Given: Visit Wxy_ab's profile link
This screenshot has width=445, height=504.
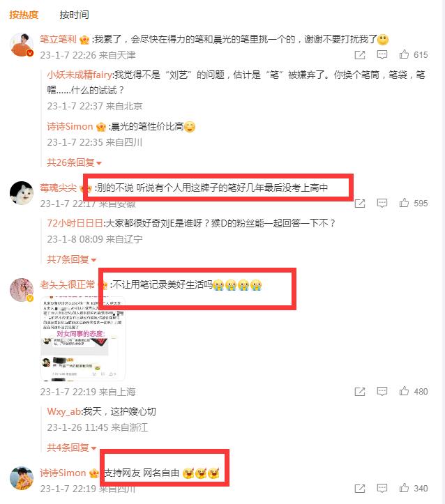Looking at the screenshot, I should coord(63,411).
